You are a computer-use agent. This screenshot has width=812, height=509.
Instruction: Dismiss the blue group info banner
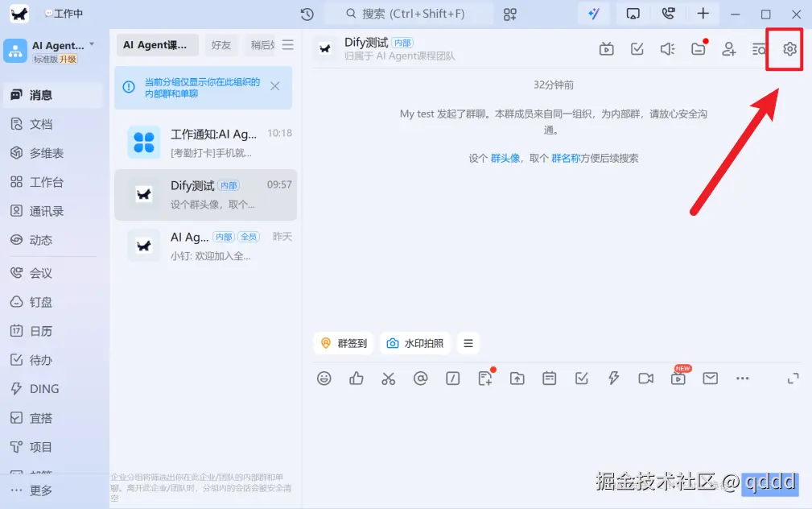(x=275, y=86)
